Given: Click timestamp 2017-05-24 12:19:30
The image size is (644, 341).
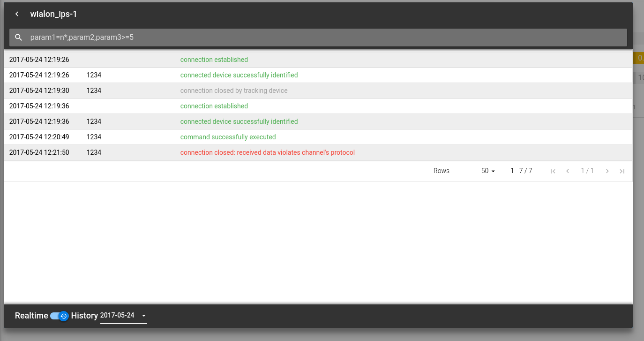Looking at the screenshot, I should pos(39,91).
